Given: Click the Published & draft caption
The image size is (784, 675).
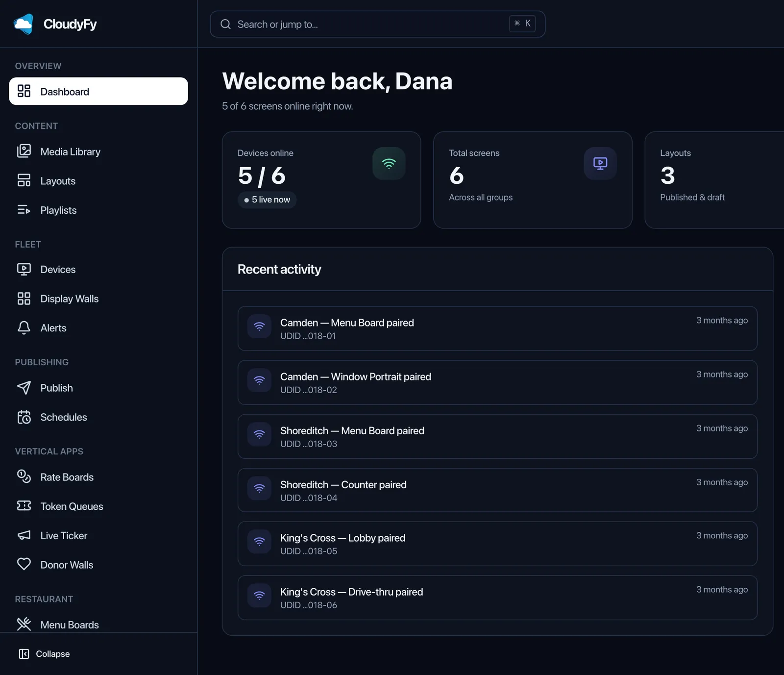Looking at the screenshot, I should [x=692, y=197].
